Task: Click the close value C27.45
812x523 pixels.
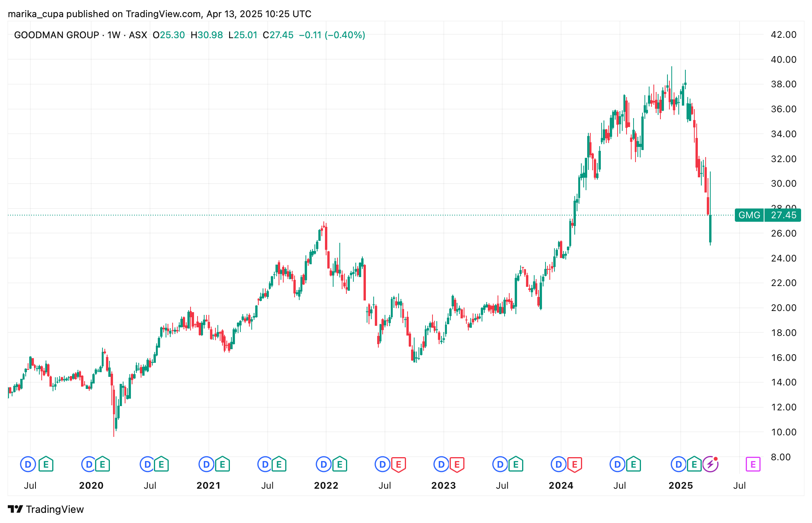Action: [278, 35]
